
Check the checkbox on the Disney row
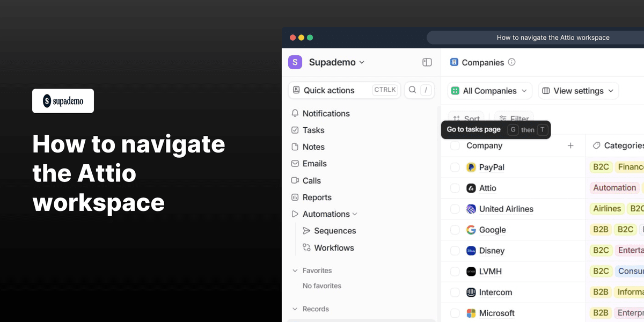(x=455, y=251)
